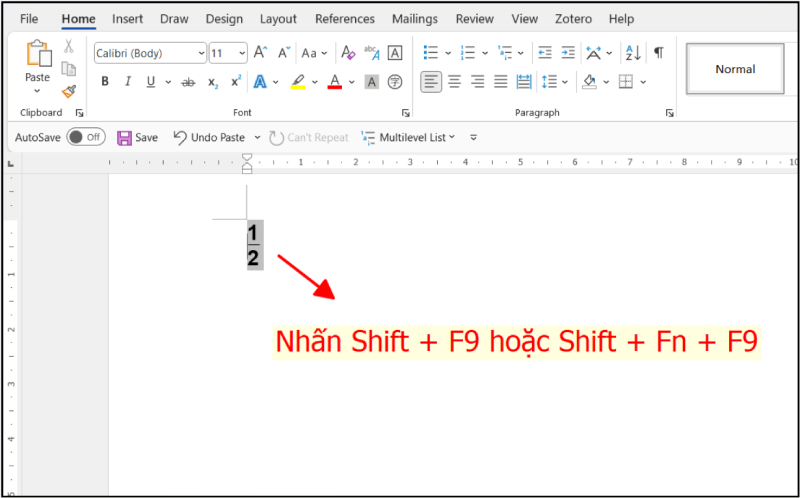Decrease font size with smaller A
Screen dimensions: 800x498
284,53
